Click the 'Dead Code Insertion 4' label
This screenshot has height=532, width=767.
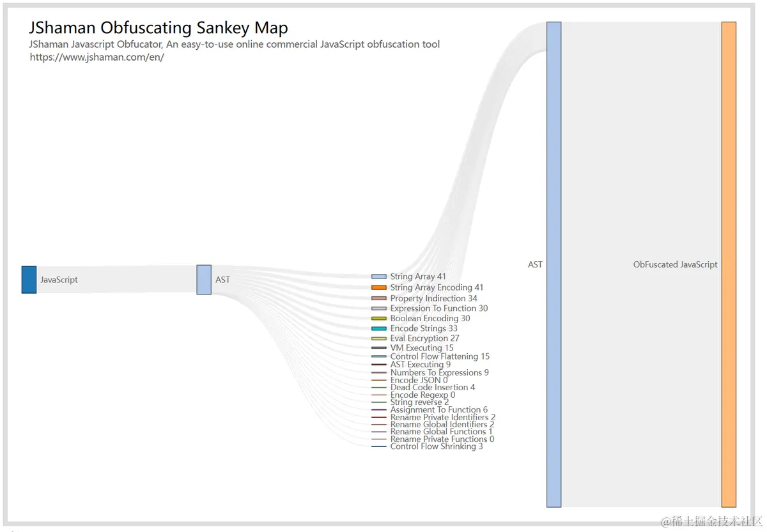pos(433,388)
